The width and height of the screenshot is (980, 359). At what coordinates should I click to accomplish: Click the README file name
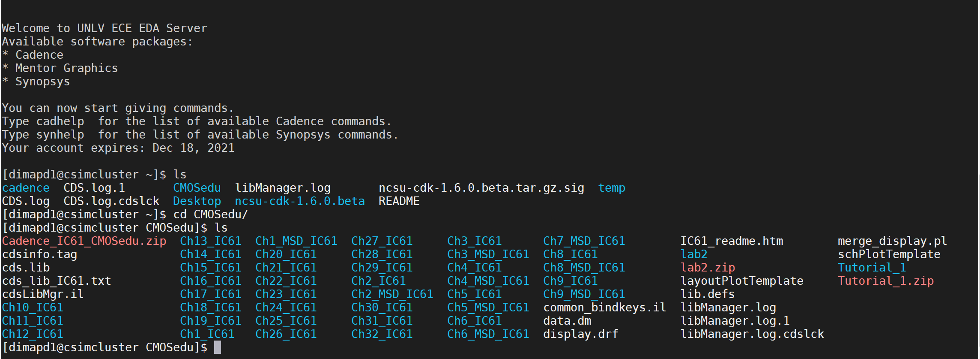tap(399, 201)
